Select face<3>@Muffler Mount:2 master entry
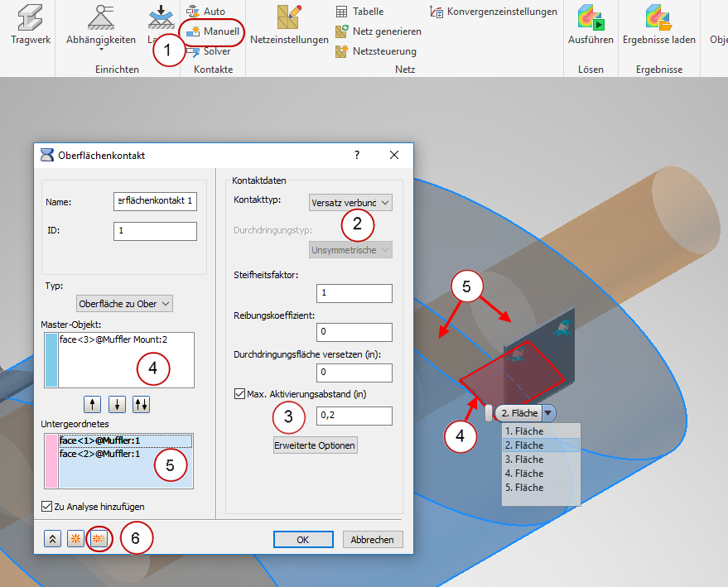The height and width of the screenshot is (587, 728). coord(113,339)
